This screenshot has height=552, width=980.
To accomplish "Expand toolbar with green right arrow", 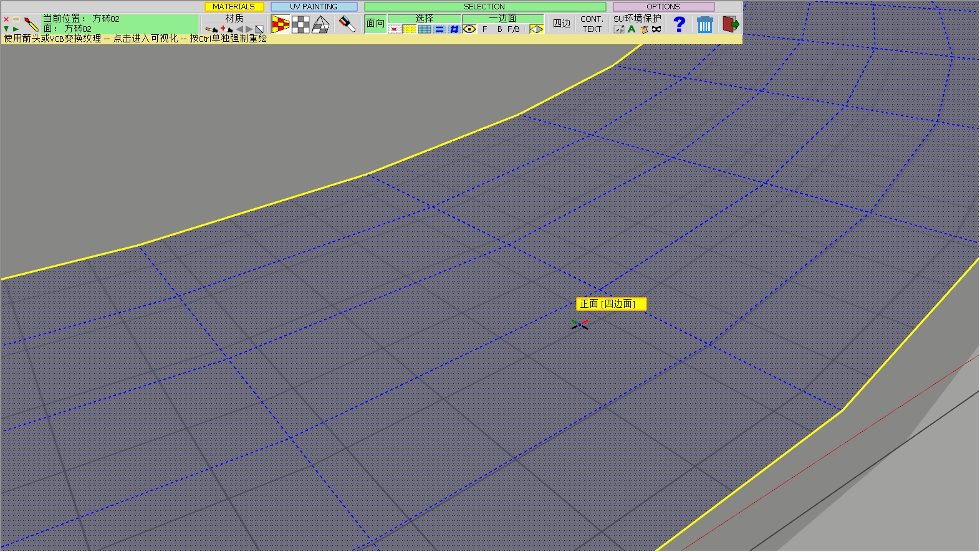I will click(16, 29).
